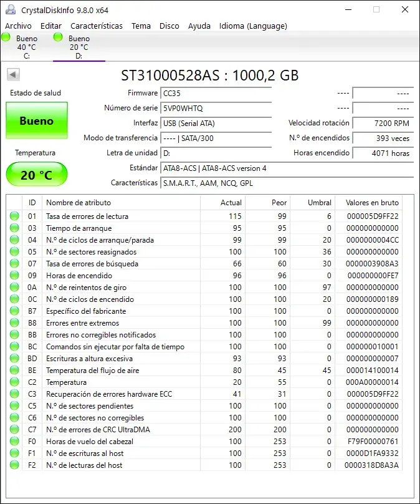Click the Estado de salud label
Viewport: 420px width, 504px height.
click(36, 93)
